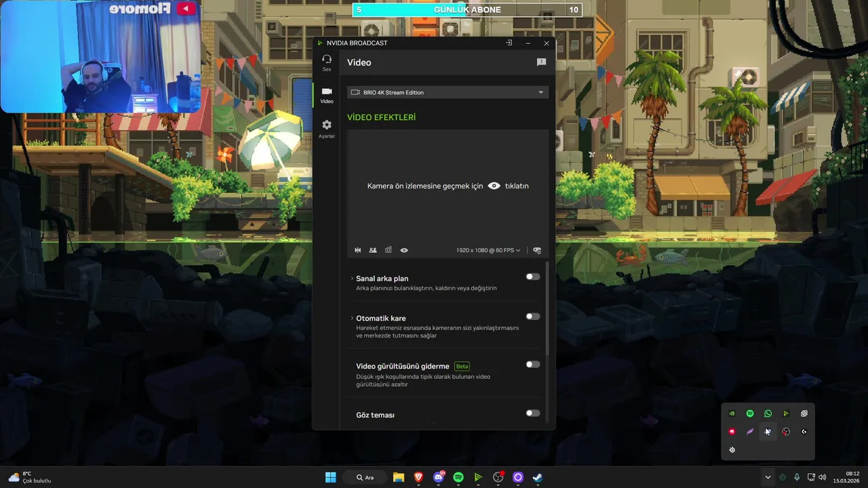Click the side-by-side compare people icon
The height and width of the screenshot is (488, 868).
(373, 250)
